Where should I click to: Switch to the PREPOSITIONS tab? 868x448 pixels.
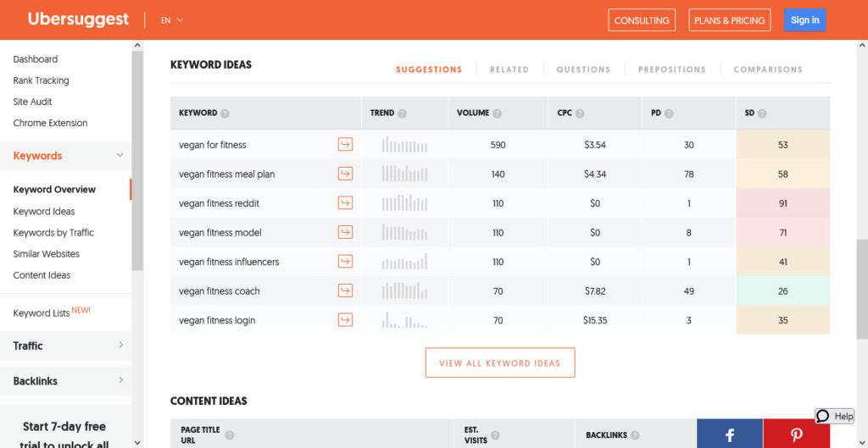672,69
